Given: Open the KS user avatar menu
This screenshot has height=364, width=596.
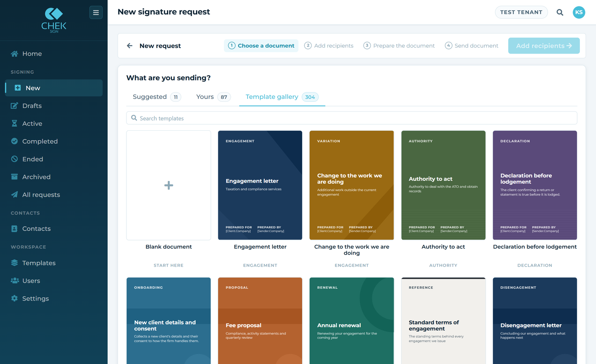Looking at the screenshot, I should (579, 12).
